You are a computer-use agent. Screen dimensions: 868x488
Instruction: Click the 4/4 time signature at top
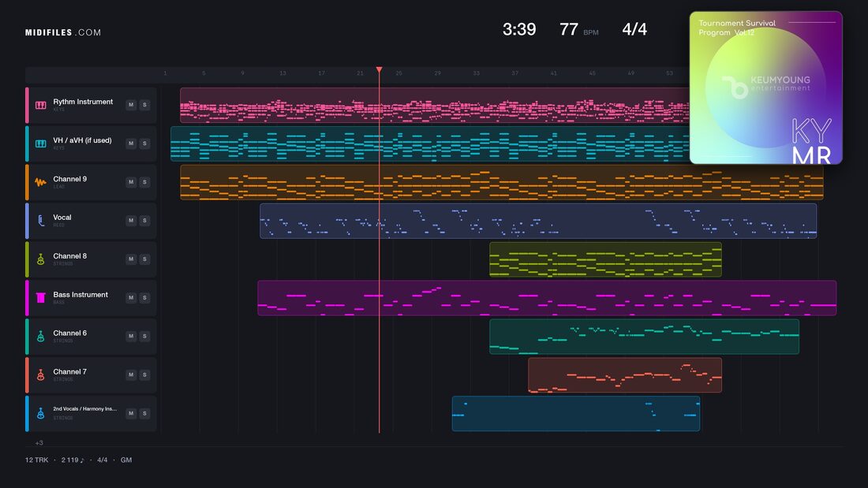pos(634,29)
